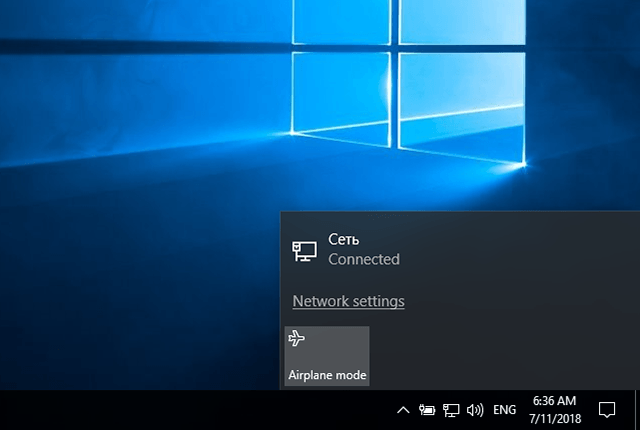Open the Action Center notification icon
Screen dimensions: 640x430
tap(607, 410)
